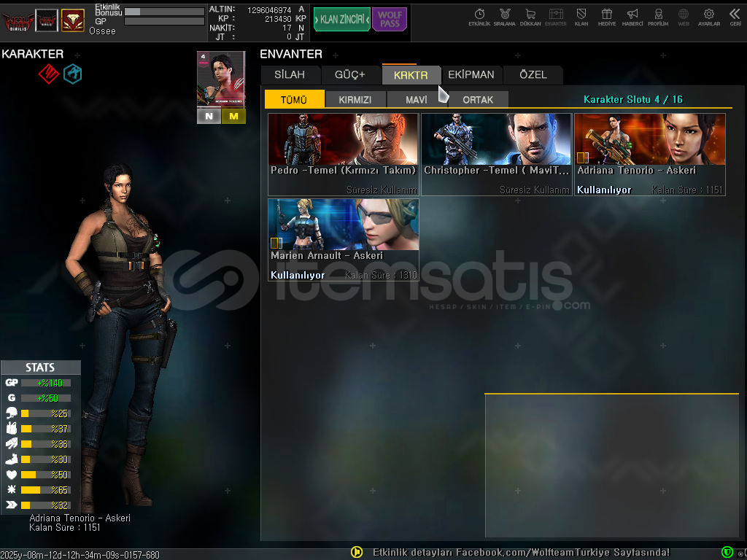The image size is (747, 560).
Task: Click the small icon on Adriana card
Action: (583, 157)
